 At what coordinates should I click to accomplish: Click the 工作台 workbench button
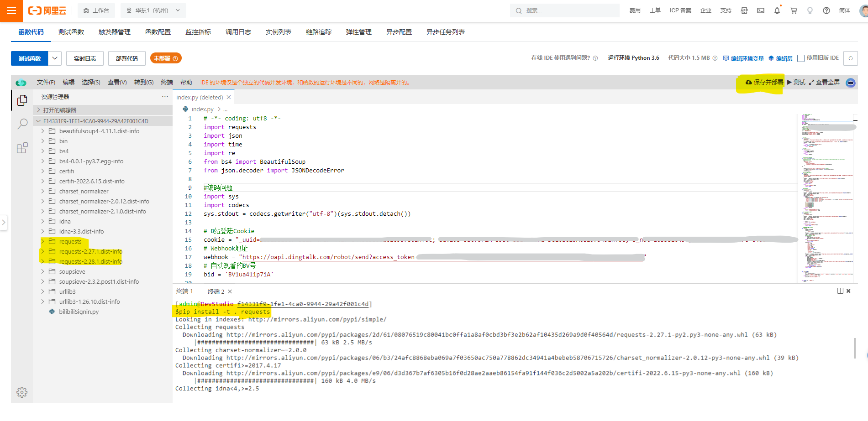click(96, 10)
